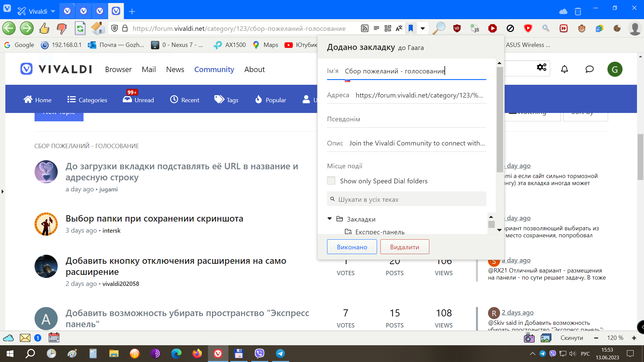Click the bookmark icon in address bar

coord(411,28)
